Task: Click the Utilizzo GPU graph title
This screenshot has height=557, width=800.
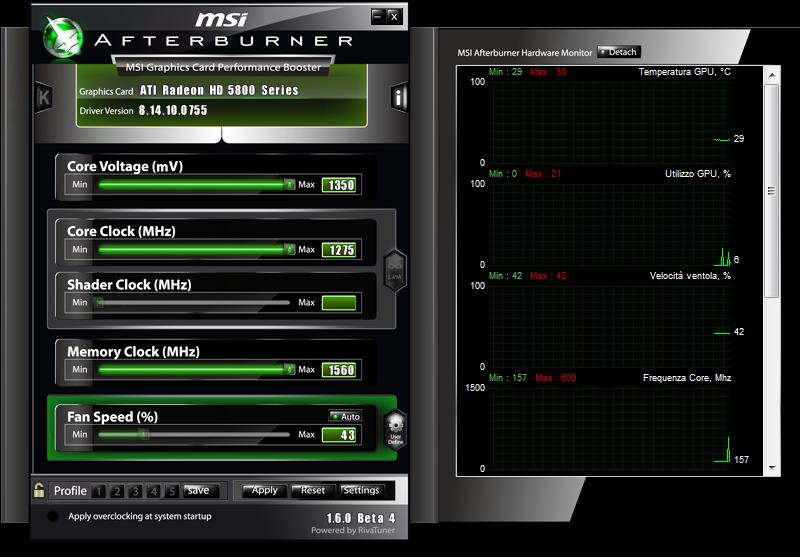Action: tap(697, 174)
